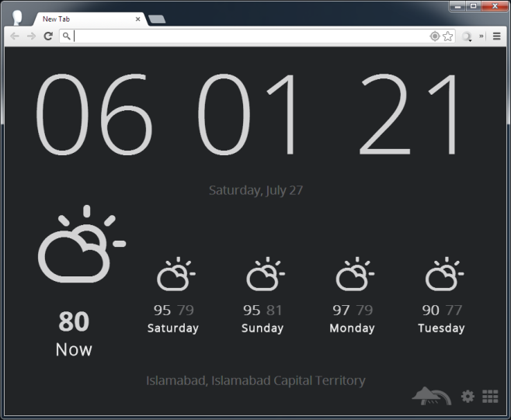Click the browser back arrow

(15, 36)
